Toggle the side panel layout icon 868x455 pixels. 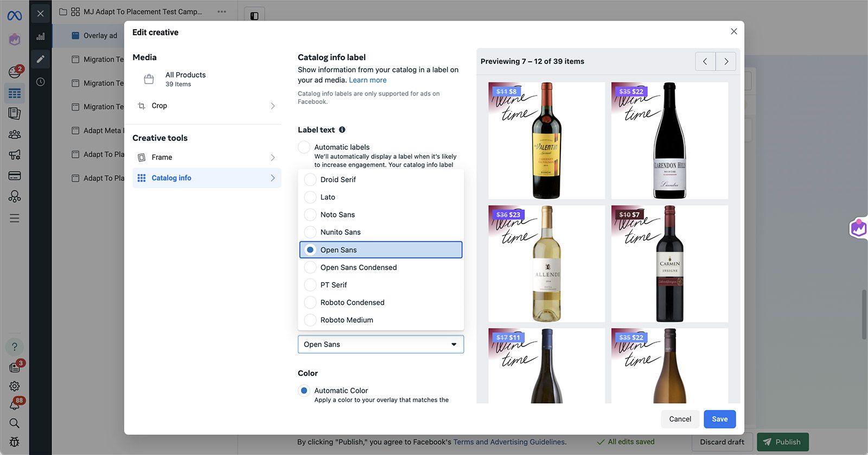click(x=254, y=16)
